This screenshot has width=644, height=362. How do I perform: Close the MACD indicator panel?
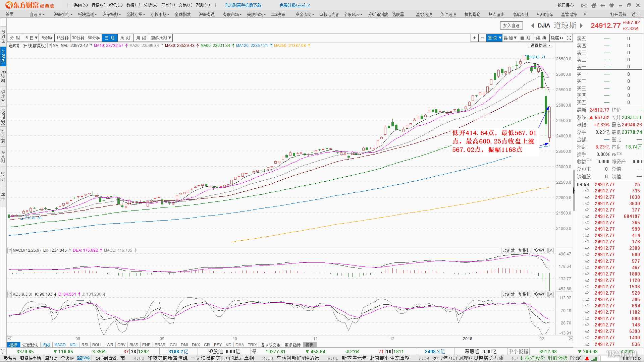pos(551,250)
